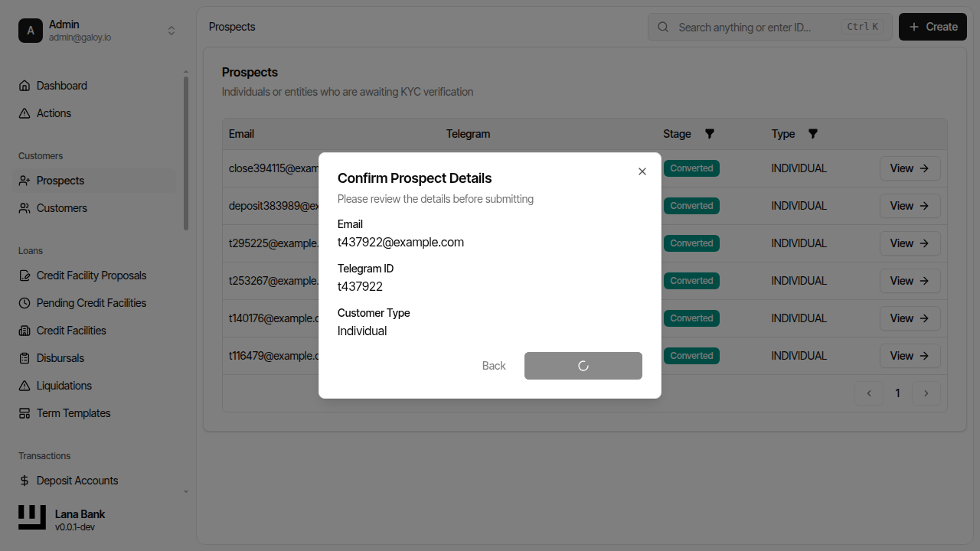Select the Converted badge on first row
The image size is (980, 551).
pyautogui.click(x=691, y=168)
